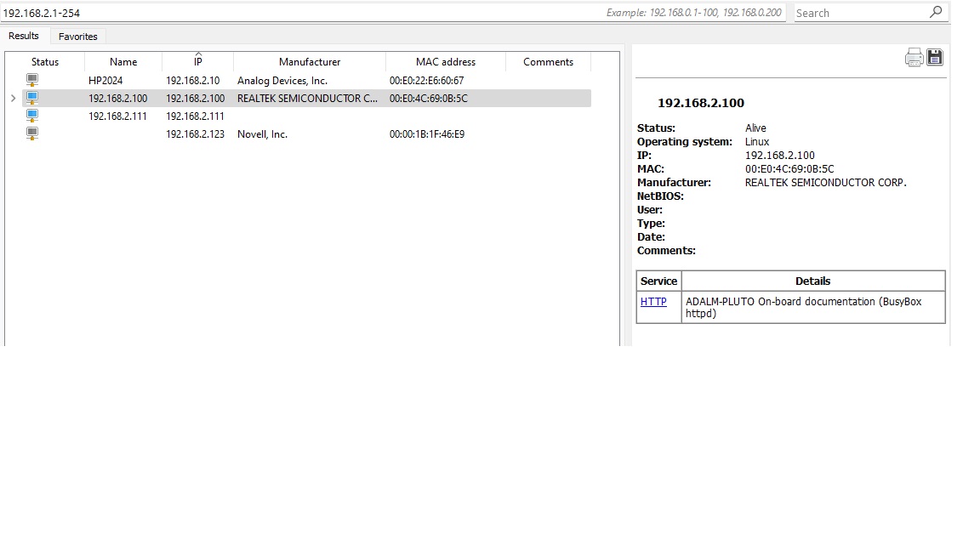Click the Comments column header
The height and width of the screenshot is (551, 980).
[548, 62]
